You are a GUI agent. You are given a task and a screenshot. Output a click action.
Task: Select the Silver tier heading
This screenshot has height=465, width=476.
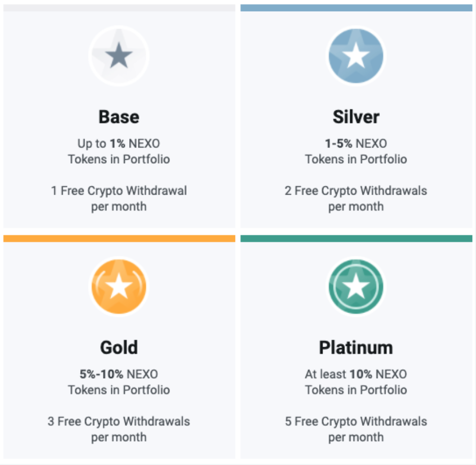(356, 117)
